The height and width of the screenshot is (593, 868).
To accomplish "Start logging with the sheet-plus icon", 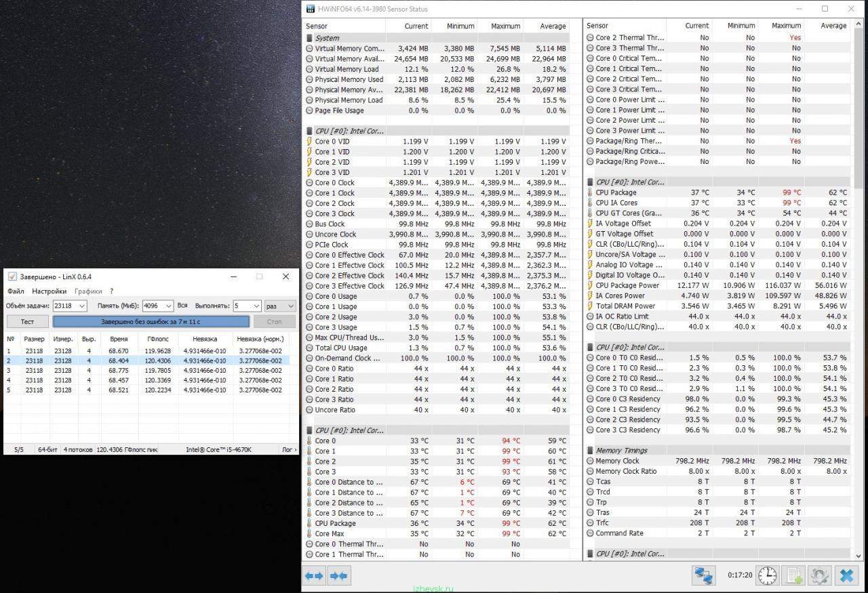I will click(793, 576).
